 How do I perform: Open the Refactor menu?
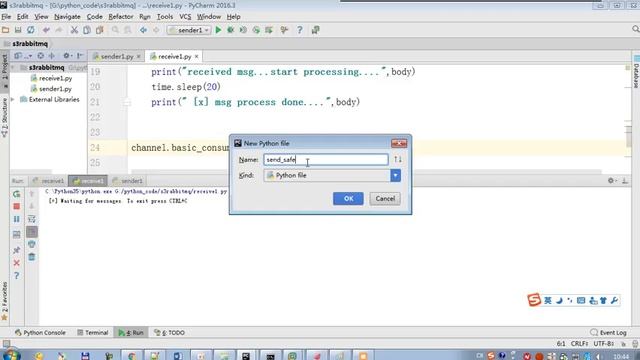tap(121, 17)
